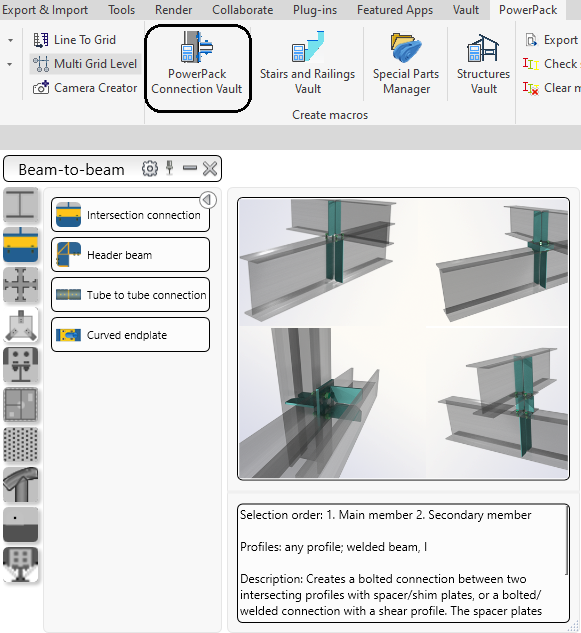This screenshot has height=633, width=581.
Task: Select the crossing beams category icon
Action: (21, 285)
